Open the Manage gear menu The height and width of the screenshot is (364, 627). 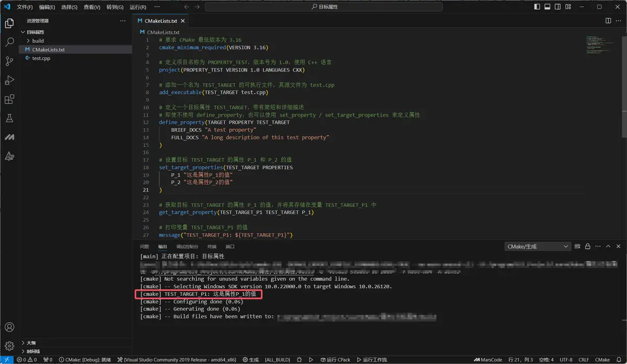coord(9,346)
